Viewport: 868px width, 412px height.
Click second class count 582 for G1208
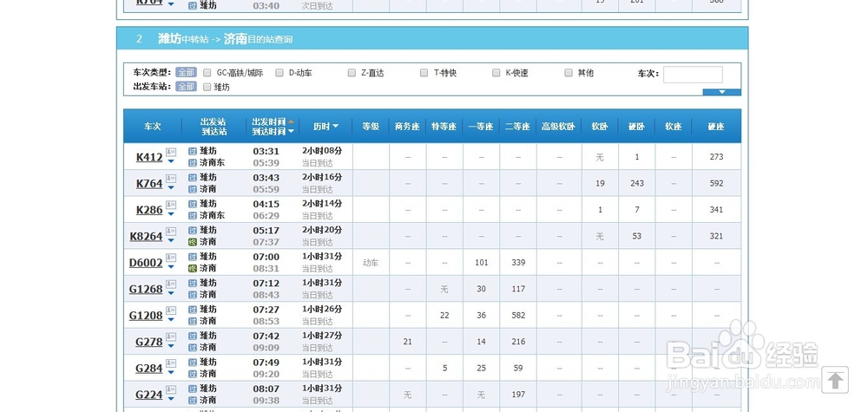point(518,315)
